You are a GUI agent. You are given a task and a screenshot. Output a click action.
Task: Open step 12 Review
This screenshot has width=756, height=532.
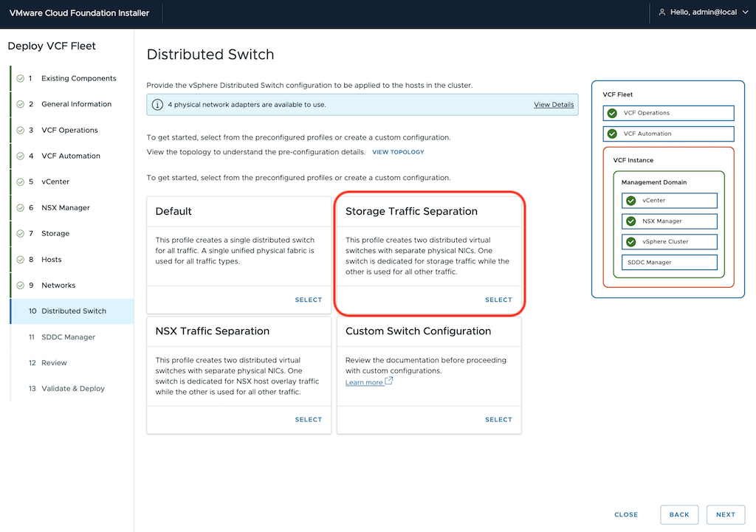tap(72, 363)
